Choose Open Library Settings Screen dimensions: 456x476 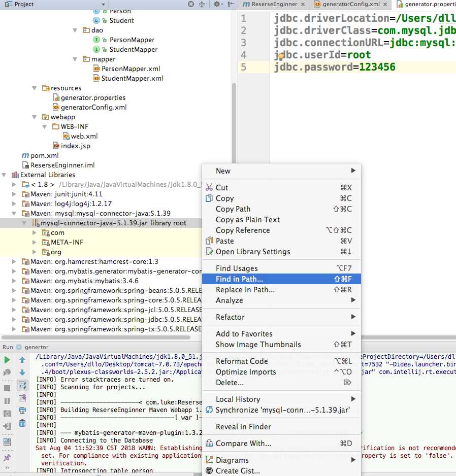point(281,252)
